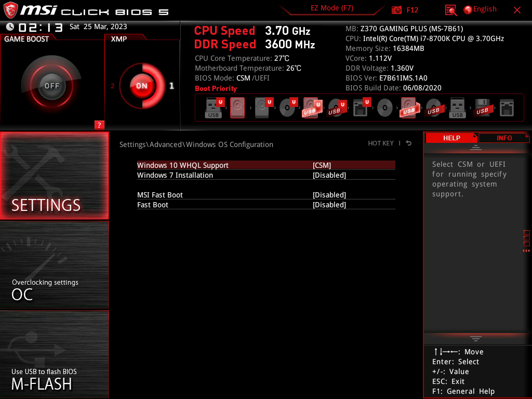Take a screenshot with the F12 camera icon
Screen dimensions: 532x399
pos(396,10)
